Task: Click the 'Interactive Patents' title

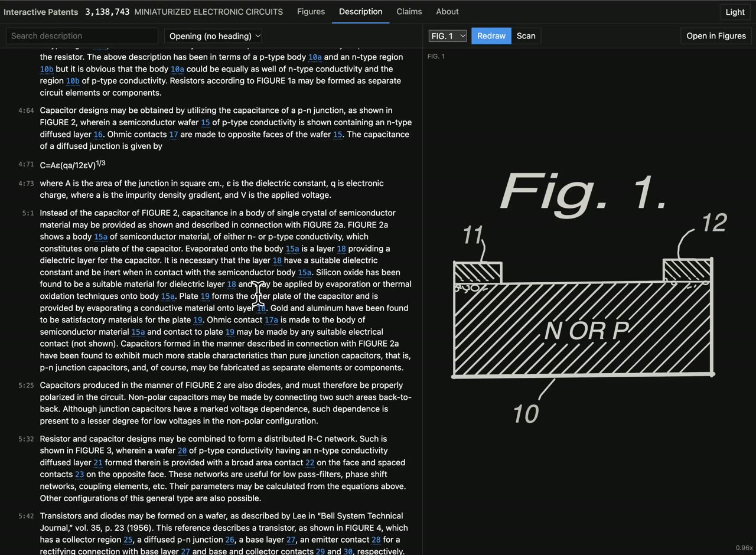Action: coord(41,12)
